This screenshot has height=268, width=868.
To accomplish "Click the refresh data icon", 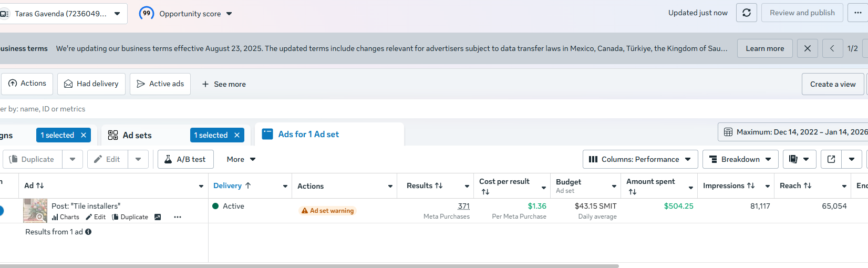I will point(746,13).
